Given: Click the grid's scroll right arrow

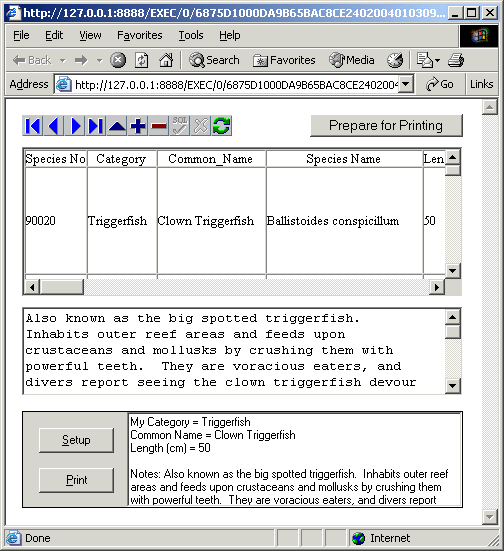Looking at the screenshot, I should tap(437, 287).
